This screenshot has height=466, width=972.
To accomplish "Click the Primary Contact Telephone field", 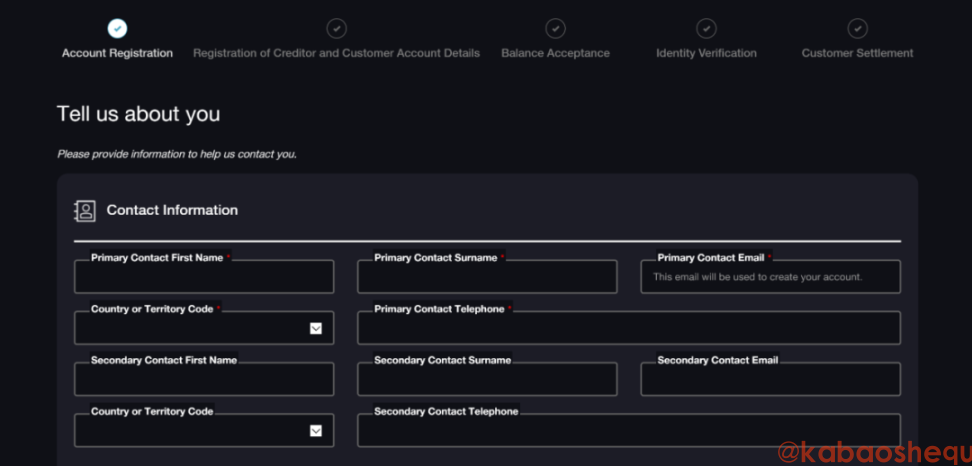I will tap(628, 329).
